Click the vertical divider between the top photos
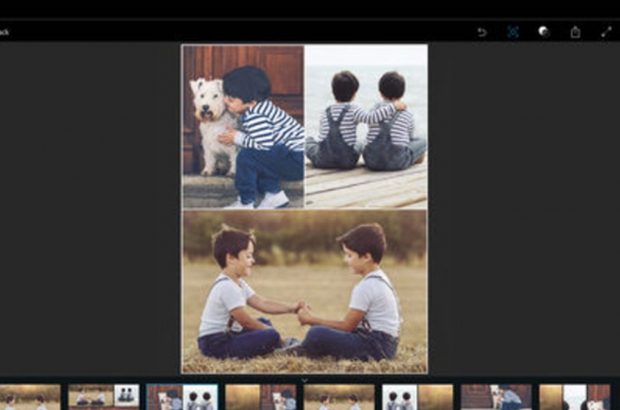 304,126
